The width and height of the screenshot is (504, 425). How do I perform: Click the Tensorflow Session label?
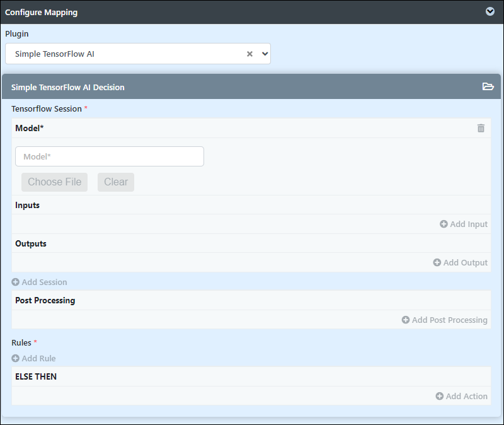[47, 108]
